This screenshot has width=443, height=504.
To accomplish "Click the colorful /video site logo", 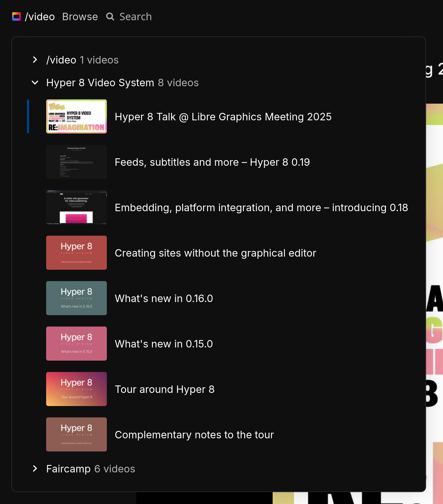I will (x=16, y=16).
